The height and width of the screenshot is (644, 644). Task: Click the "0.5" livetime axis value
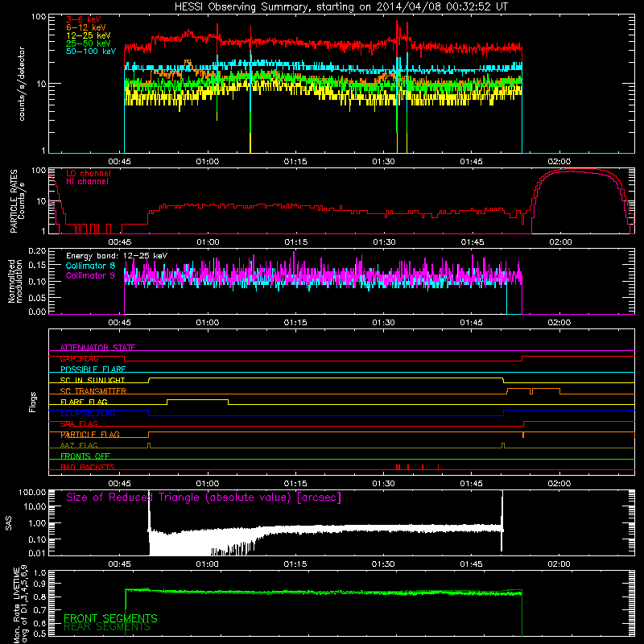[x=39, y=634]
